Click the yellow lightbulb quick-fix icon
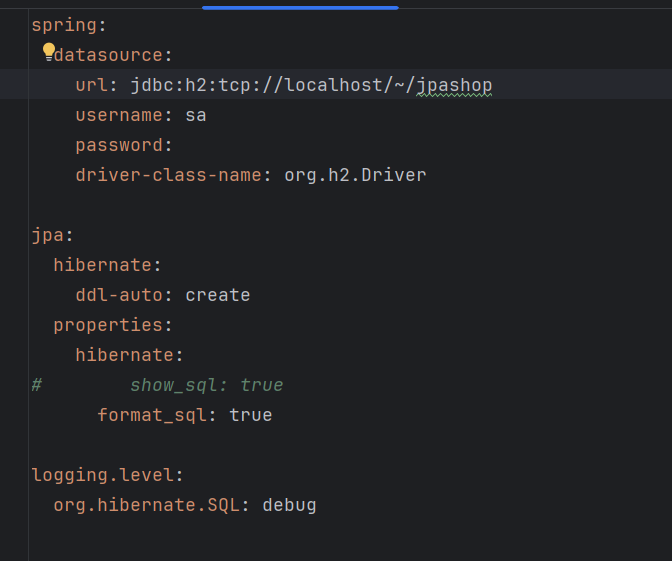The width and height of the screenshot is (672, 561). click(48, 51)
